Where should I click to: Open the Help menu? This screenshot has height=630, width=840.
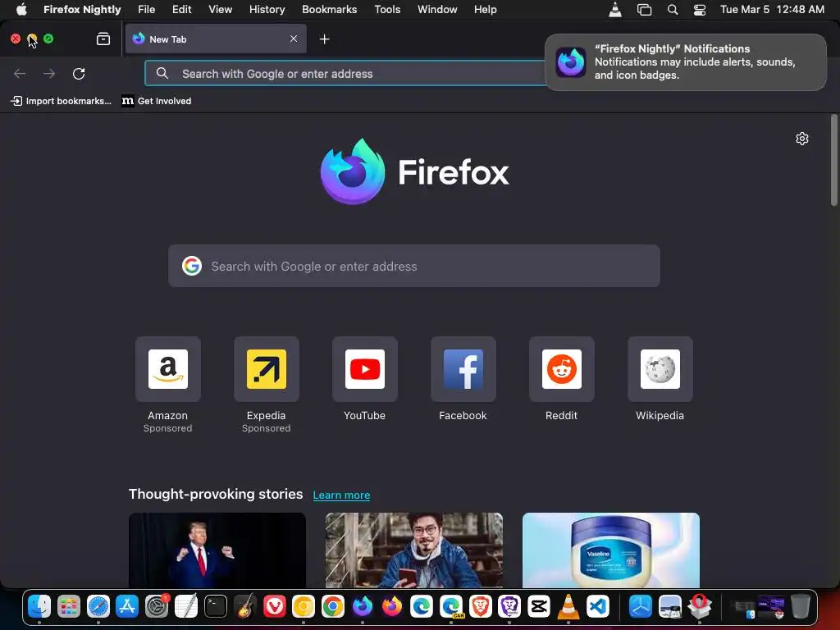486,10
